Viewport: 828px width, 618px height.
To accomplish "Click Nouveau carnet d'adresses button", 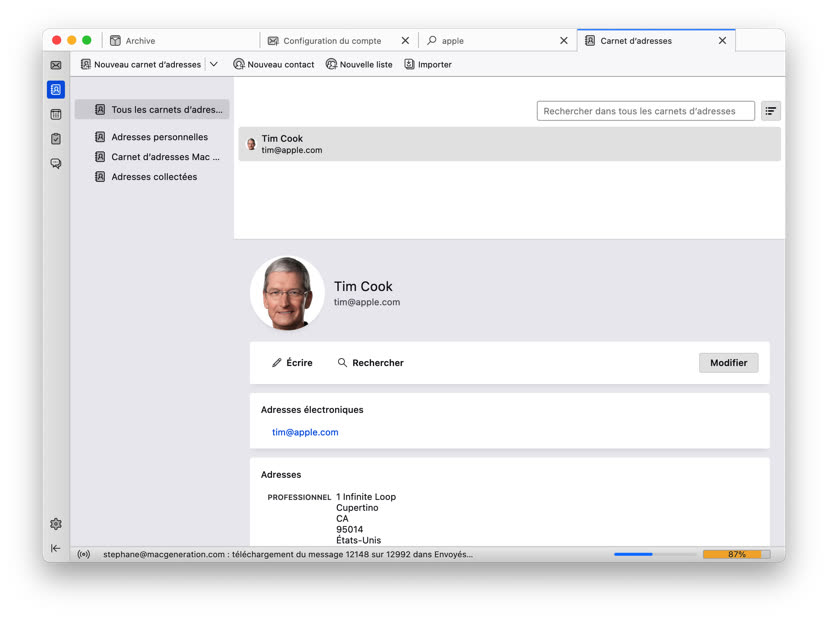I will 140,64.
